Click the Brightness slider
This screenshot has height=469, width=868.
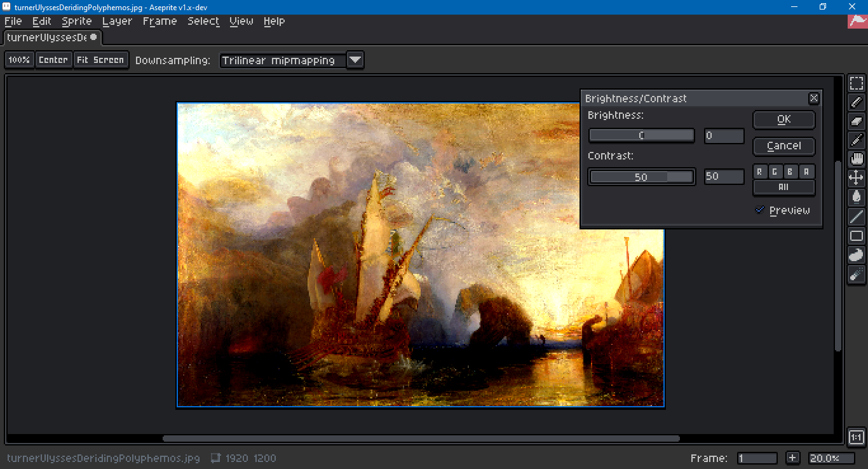click(642, 135)
